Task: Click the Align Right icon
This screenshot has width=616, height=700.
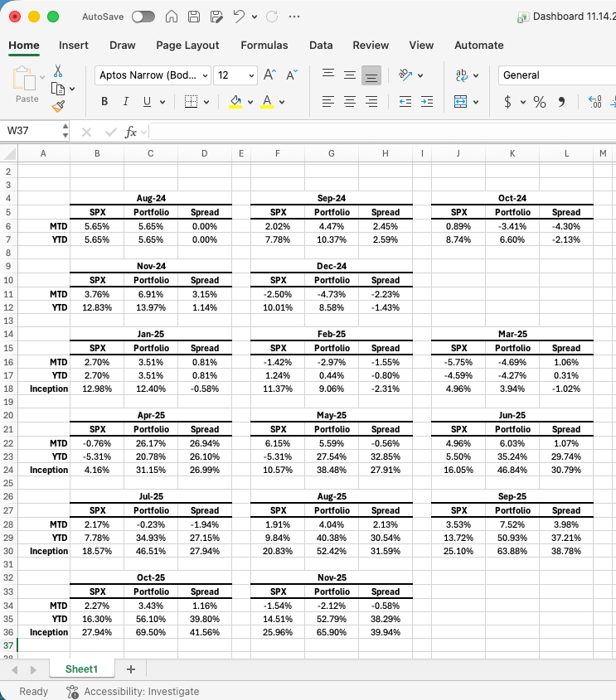Action: coord(371,102)
